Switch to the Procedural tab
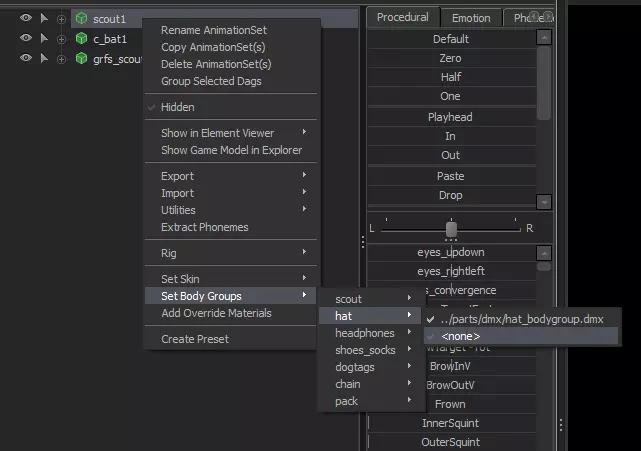 pos(403,17)
